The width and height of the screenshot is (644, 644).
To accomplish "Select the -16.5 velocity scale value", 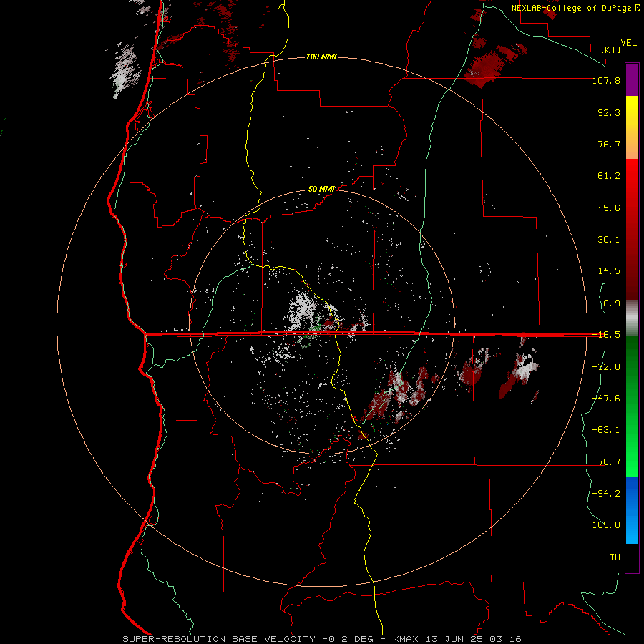I will pyautogui.click(x=606, y=335).
